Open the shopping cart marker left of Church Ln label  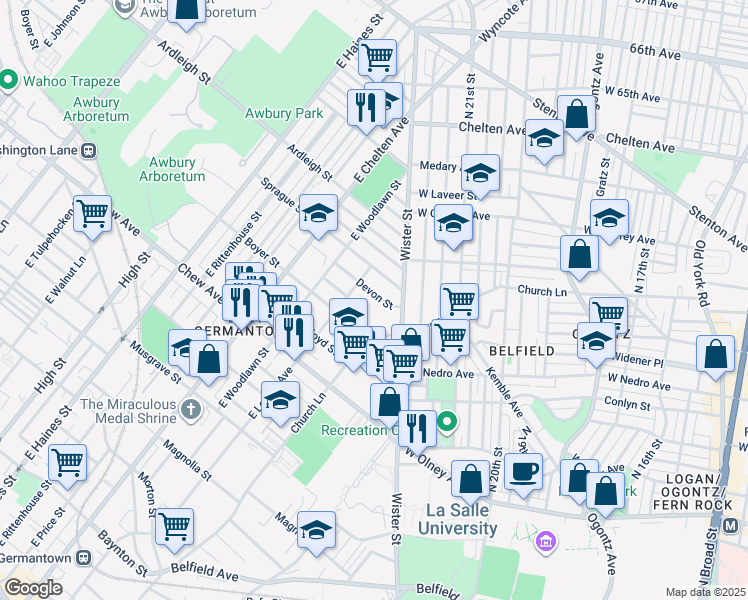click(459, 301)
